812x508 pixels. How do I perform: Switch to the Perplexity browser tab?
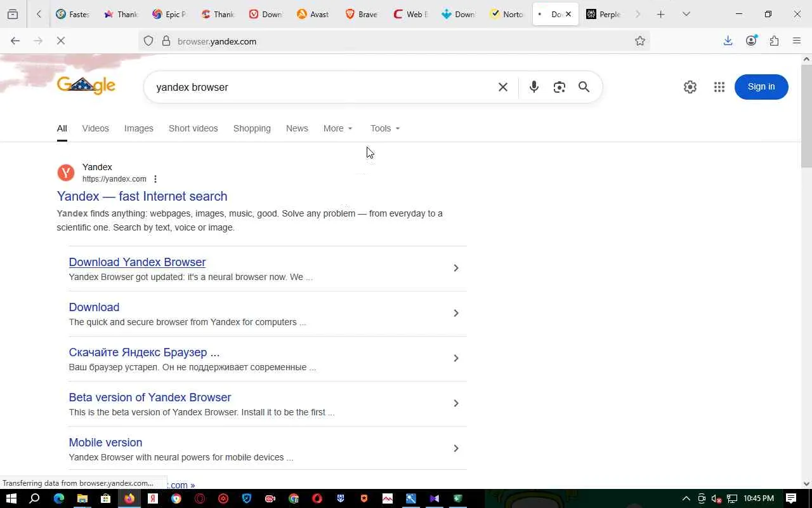coord(603,14)
